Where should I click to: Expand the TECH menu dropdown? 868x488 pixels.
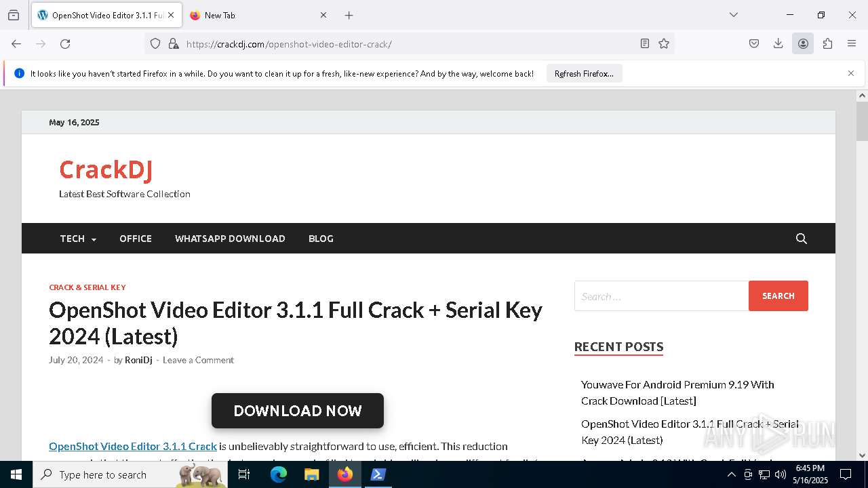78,239
